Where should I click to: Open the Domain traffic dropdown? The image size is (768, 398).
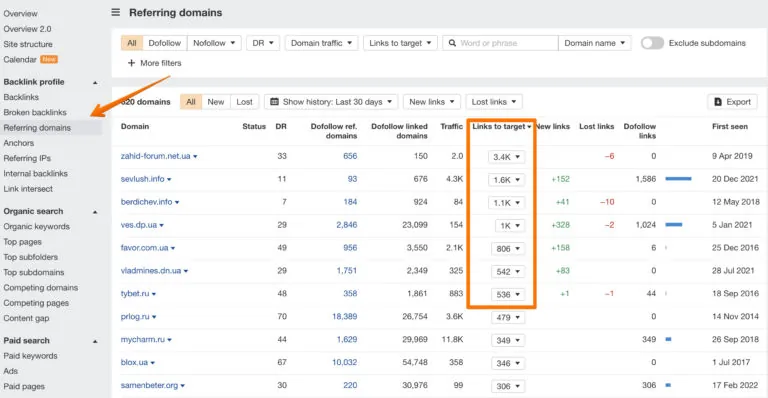click(x=321, y=43)
